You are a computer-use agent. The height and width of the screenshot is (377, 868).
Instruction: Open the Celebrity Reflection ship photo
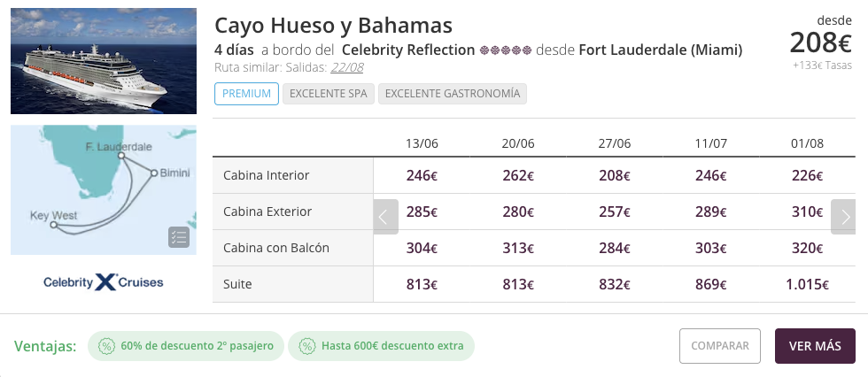104,61
